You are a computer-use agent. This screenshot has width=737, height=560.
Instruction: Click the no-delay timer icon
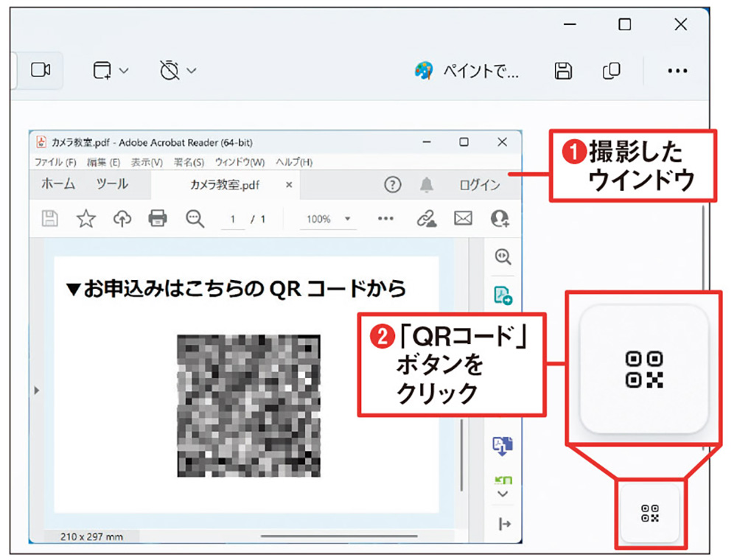170,71
